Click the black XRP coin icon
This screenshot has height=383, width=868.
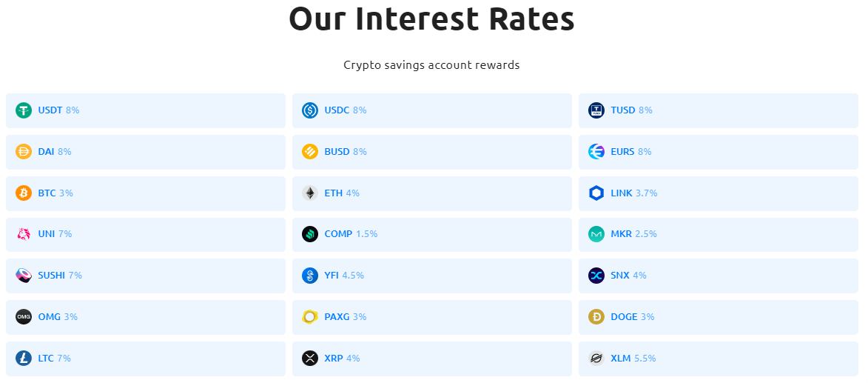310,359
